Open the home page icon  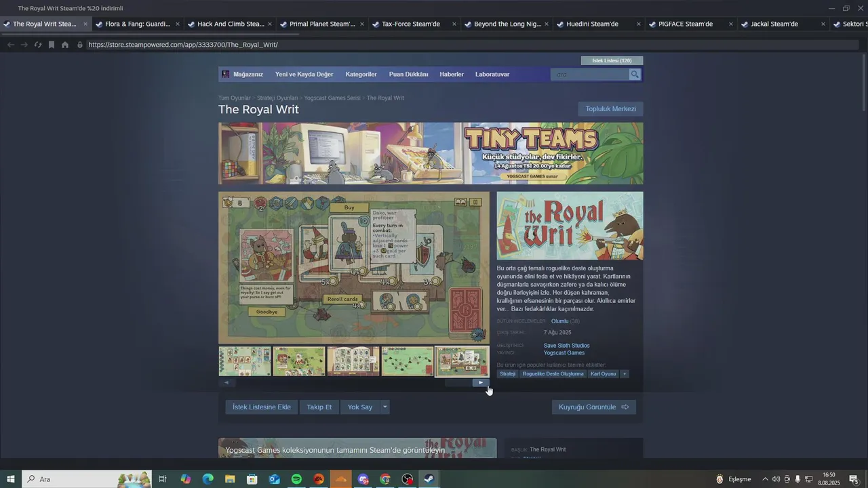tap(65, 45)
